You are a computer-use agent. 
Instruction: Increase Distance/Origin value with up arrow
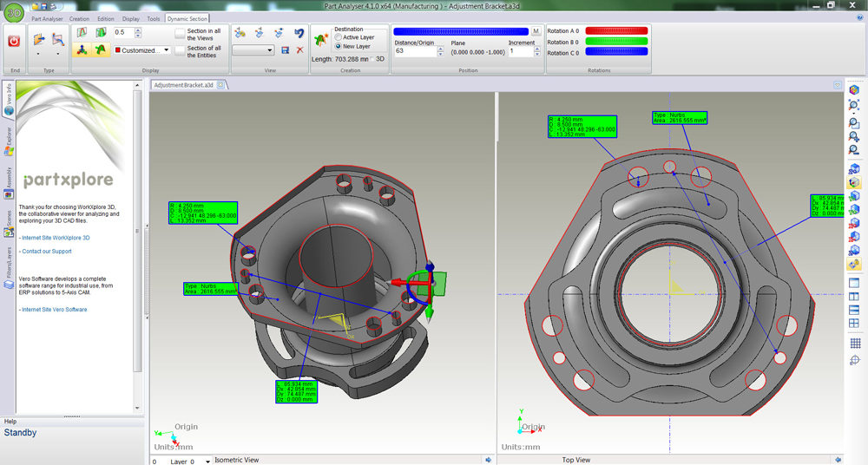(441, 49)
